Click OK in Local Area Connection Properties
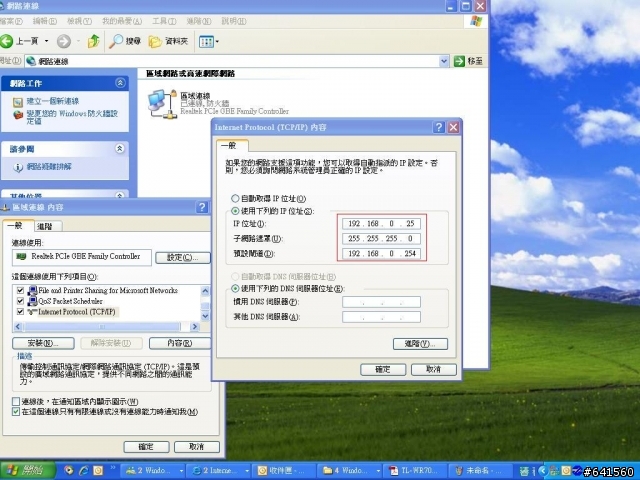This screenshot has width=640, height=480. 147,447
